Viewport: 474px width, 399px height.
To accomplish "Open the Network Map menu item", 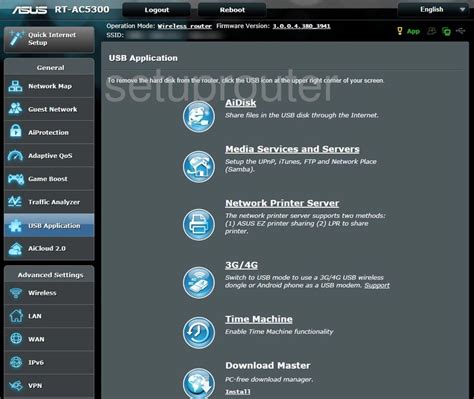I will [x=49, y=86].
